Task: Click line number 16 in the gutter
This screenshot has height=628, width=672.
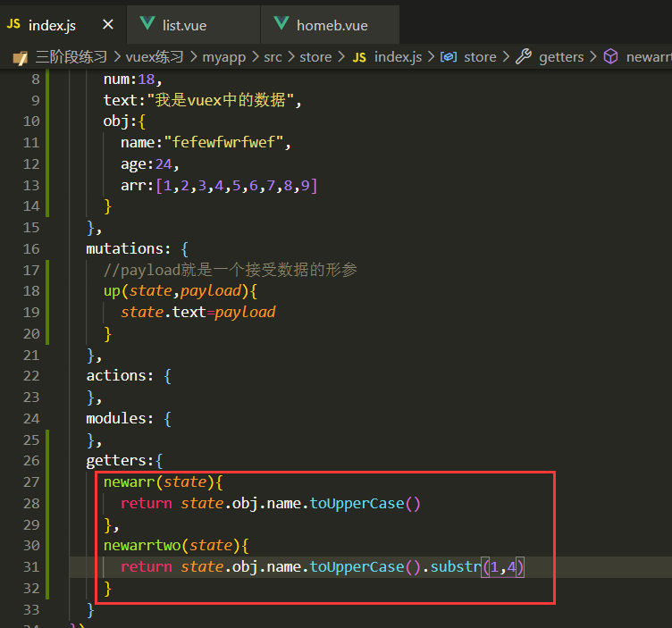Action: point(31,249)
